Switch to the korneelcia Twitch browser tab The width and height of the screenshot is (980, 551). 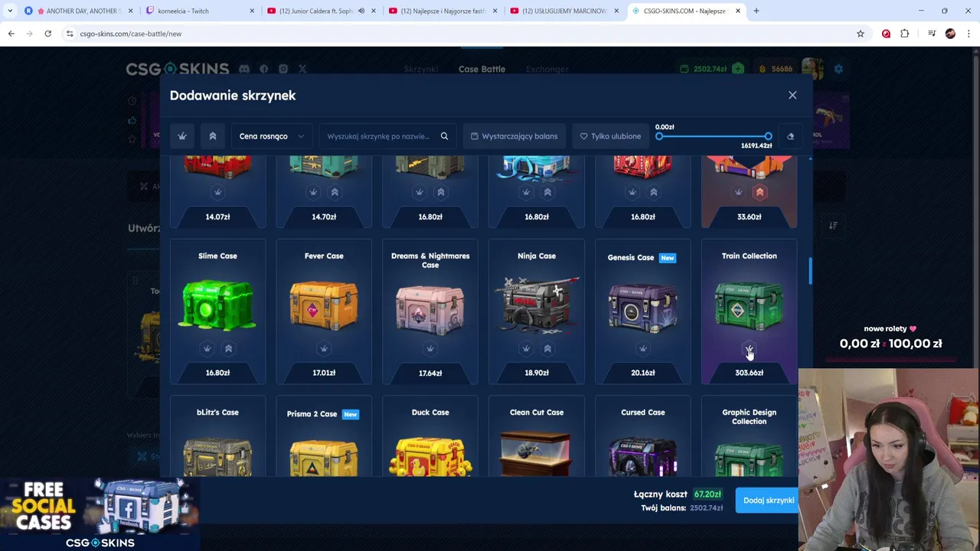point(199,11)
